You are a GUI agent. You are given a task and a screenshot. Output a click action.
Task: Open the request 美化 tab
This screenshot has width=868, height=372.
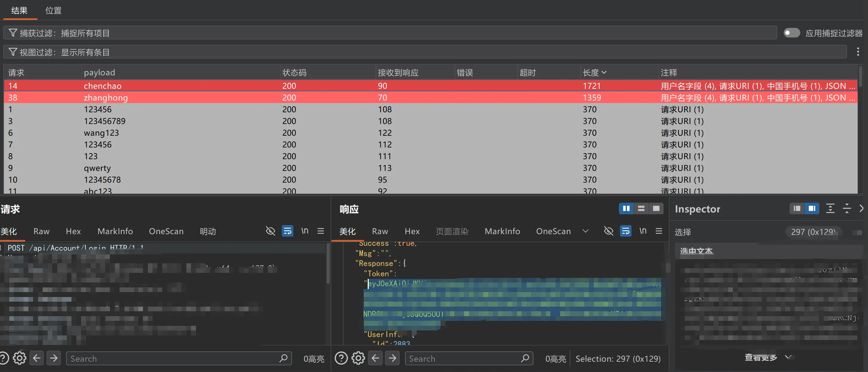[9, 231]
